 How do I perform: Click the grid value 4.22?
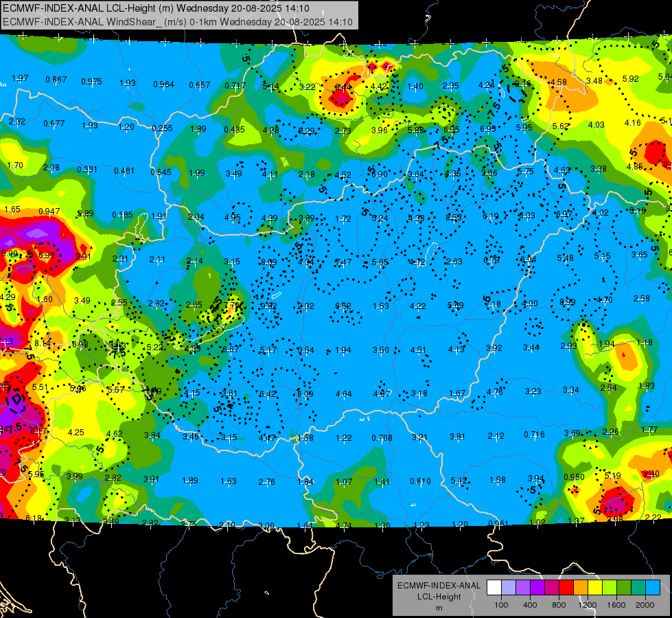click(418, 306)
